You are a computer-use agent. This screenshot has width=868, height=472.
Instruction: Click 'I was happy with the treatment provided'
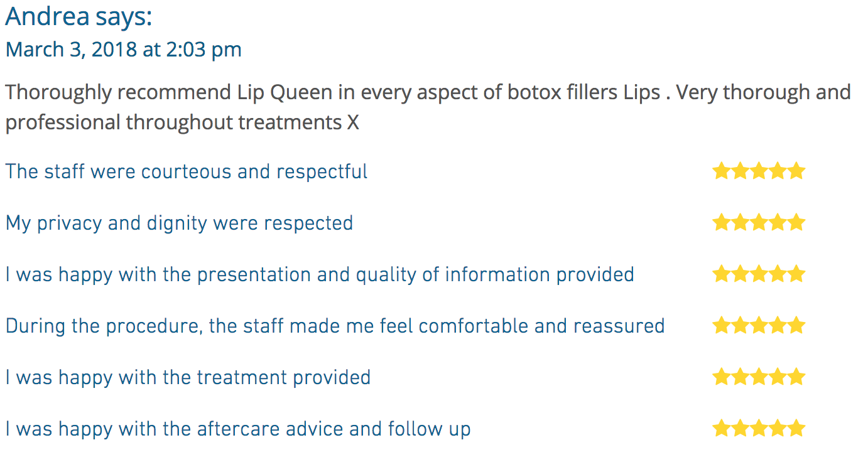pyautogui.click(x=188, y=378)
